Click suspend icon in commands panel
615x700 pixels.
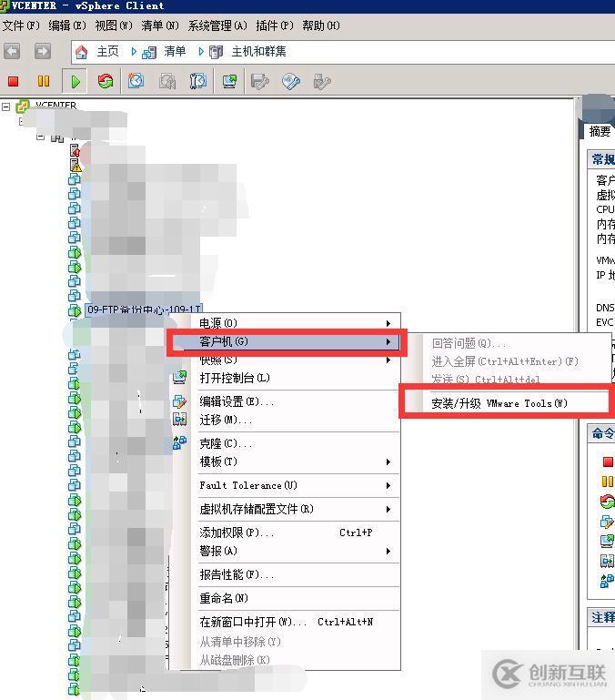click(x=608, y=482)
